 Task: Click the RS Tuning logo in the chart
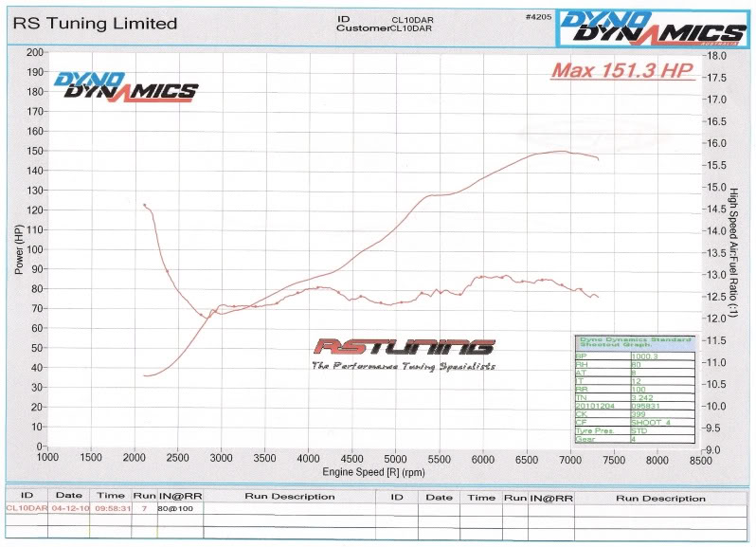point(404,347)
